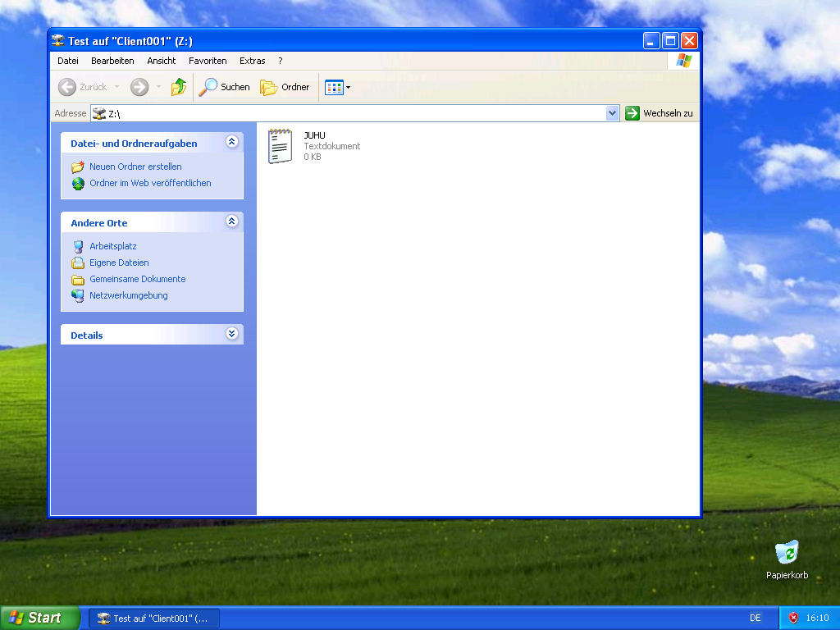Open the Netzwerkumgebung link
This screenshot has width=840, height=630.
tap(129, 295)
